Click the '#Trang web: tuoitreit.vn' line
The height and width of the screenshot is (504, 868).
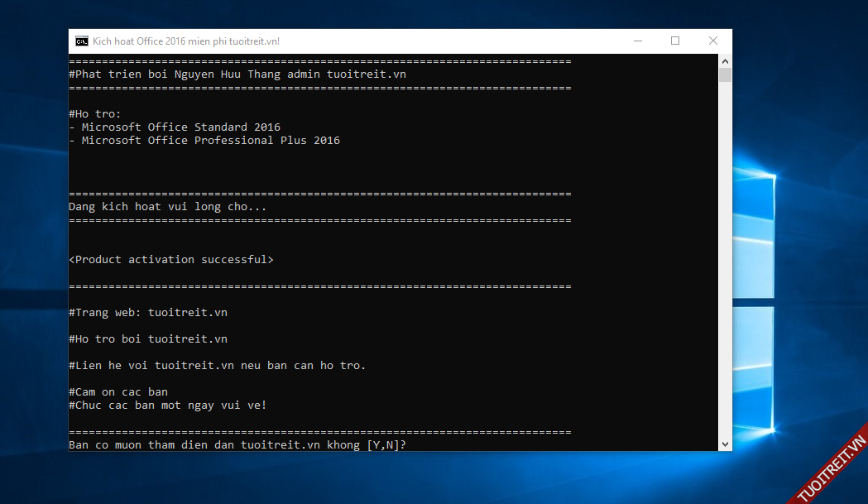148,313
